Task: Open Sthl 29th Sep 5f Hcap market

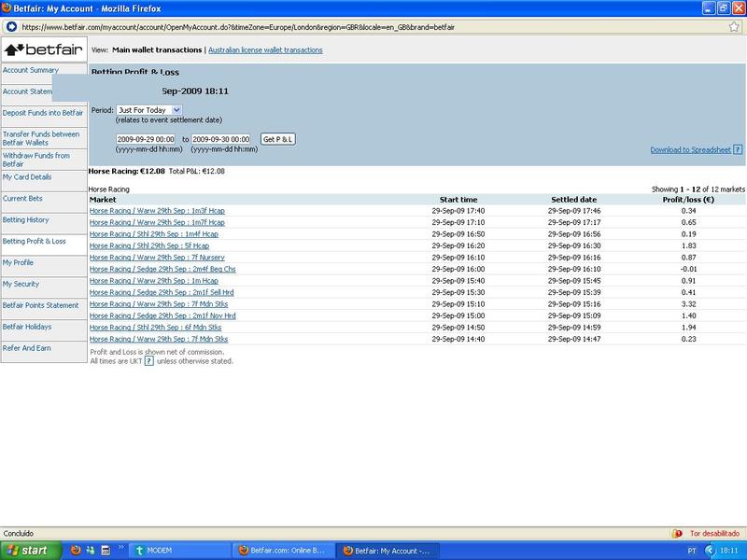Action: pyautogui.click(x=149, y=245)
